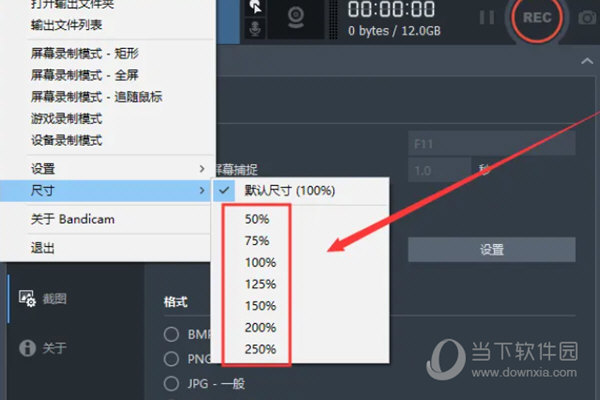Select 150% in the size submenu
This screenshot has height=400, width=600.
[x=260, y=306]
